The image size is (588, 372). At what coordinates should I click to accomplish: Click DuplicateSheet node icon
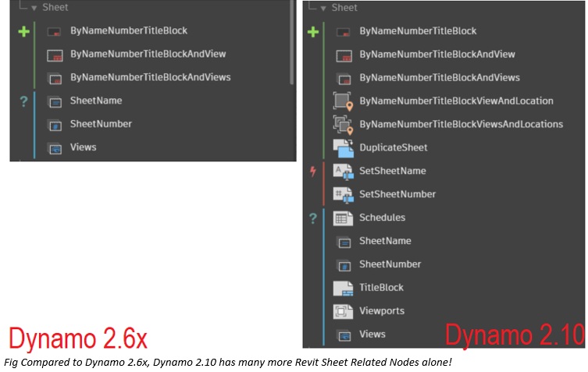click(x=343, y=148)
